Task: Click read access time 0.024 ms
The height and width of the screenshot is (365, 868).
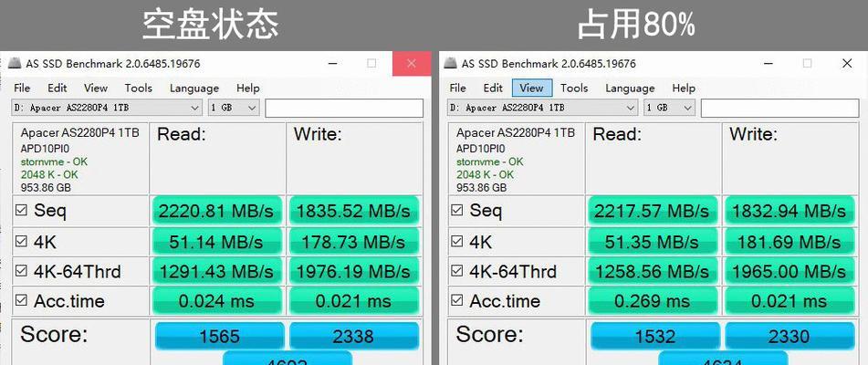Action: pyautogui.click(x=216, y=301)
